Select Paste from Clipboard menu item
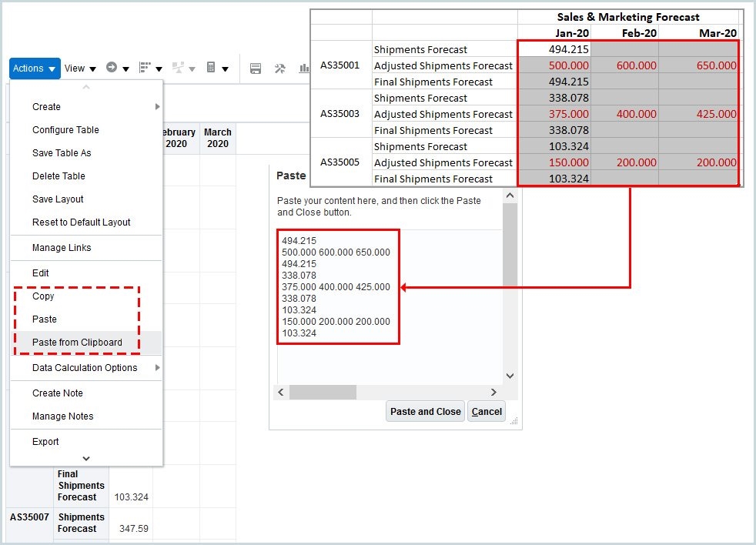 click(x=77, y=343)
